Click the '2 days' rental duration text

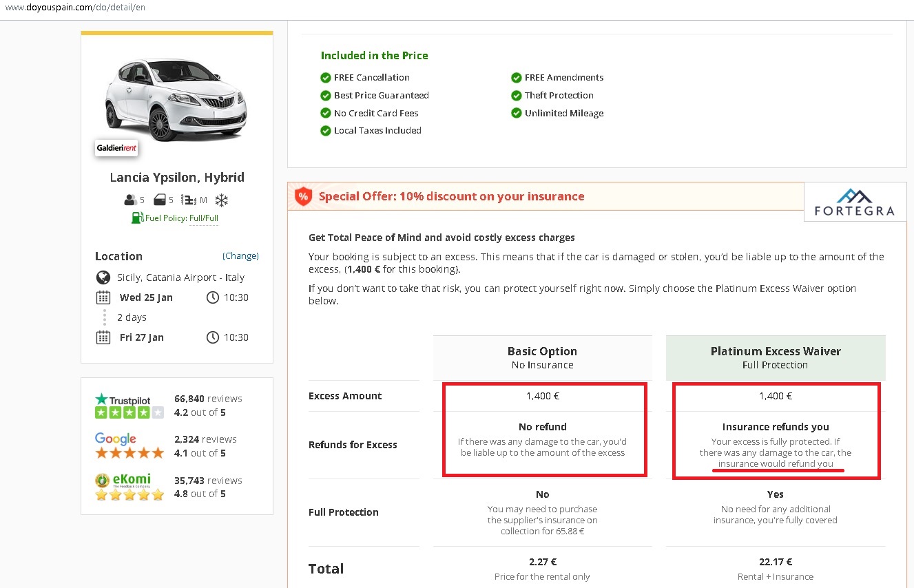click(x=132, y=317)
